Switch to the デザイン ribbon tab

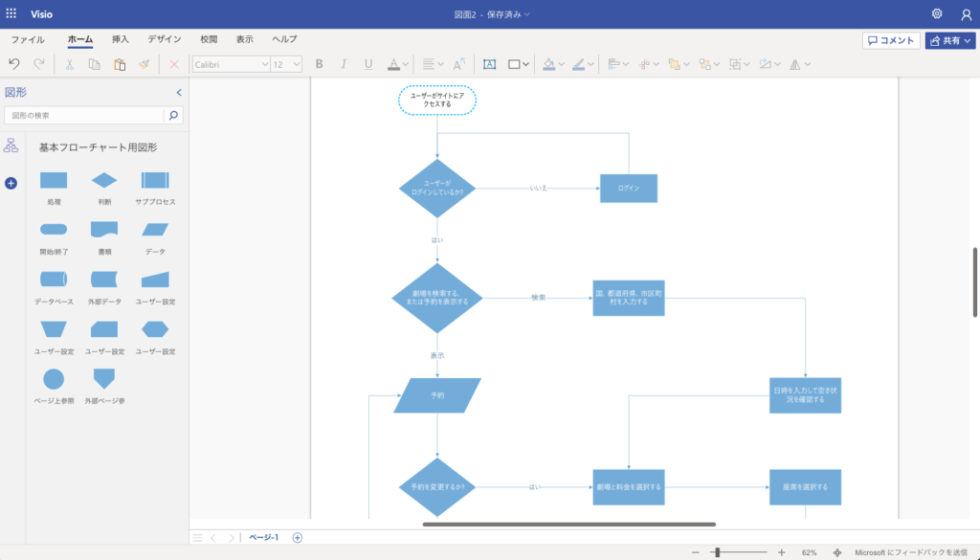coord(165,39)
